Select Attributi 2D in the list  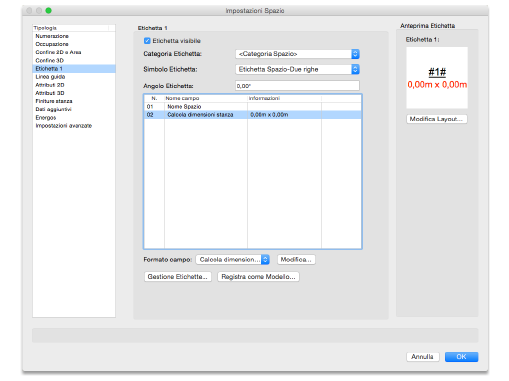74,85
